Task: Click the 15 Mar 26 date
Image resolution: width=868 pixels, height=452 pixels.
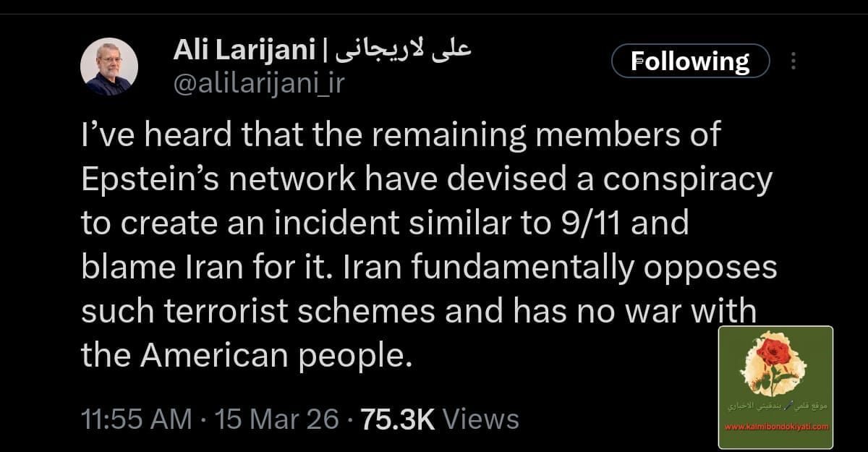Action: pos(276,419)
